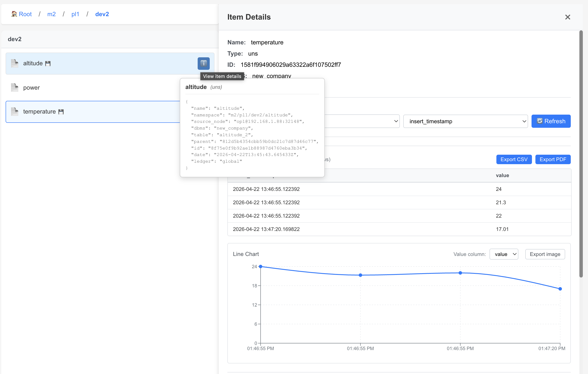Click the table cell with value 22
Image resolution: width=588 pixels, height=374 pixels.
(499, 216)
